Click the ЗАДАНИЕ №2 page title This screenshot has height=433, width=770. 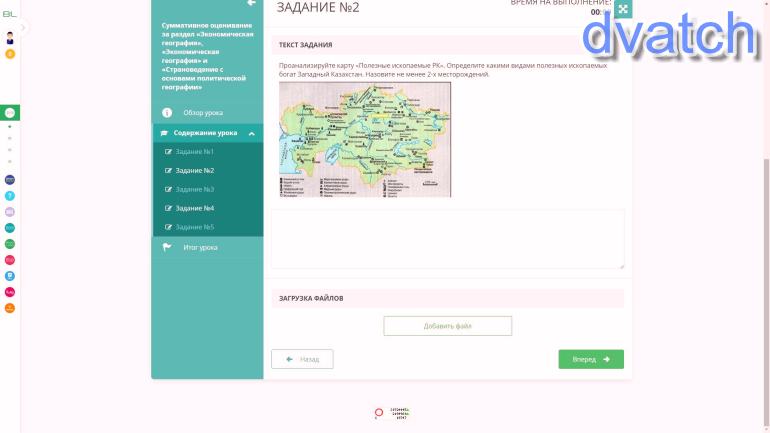tap(318, 7)
